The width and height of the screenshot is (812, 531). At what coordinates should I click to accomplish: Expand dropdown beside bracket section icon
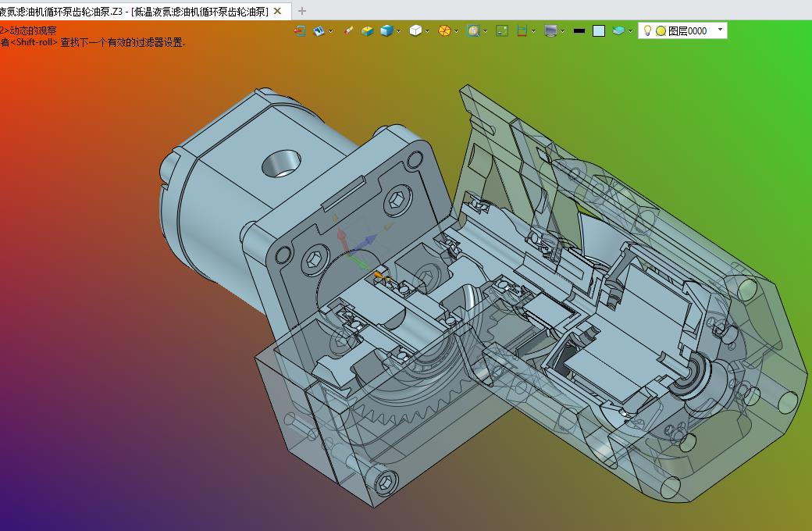pyautogui.click(x=533, y=31)
